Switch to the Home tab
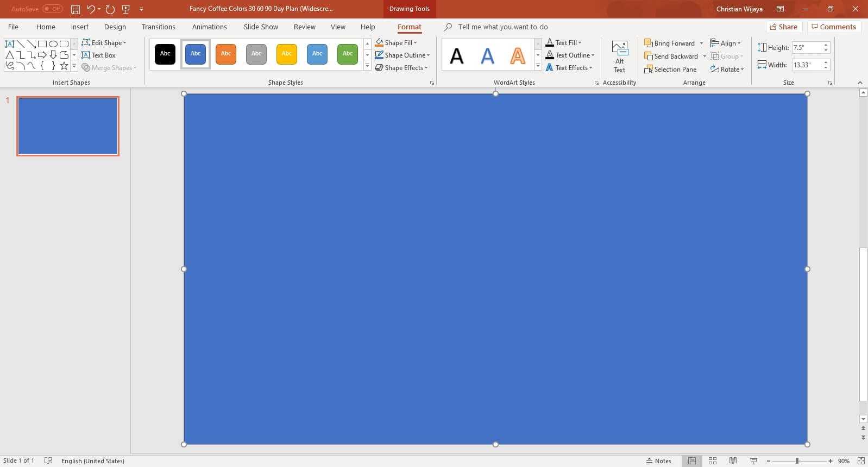This screenshot has width=868, height=467. (46, 27)
